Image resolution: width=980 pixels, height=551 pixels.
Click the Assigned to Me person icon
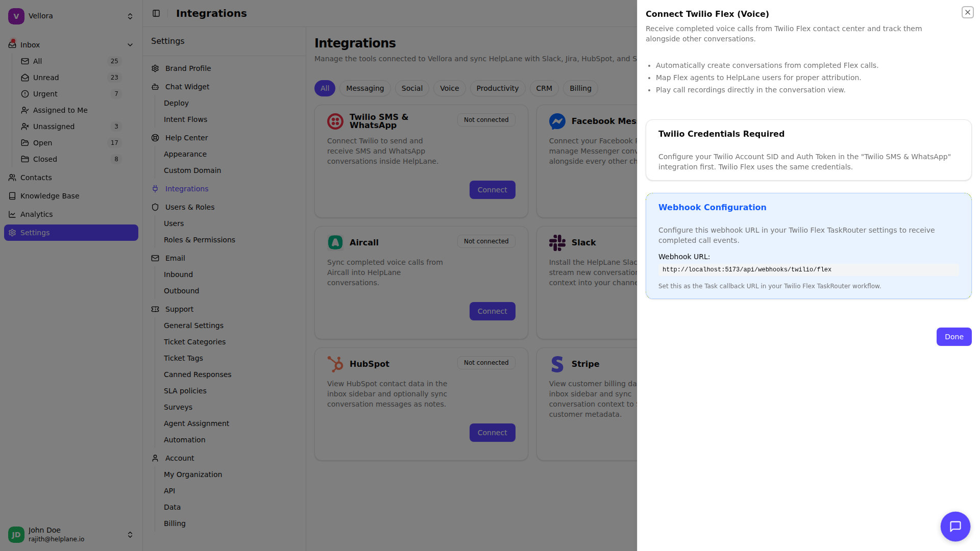(25, 110)
